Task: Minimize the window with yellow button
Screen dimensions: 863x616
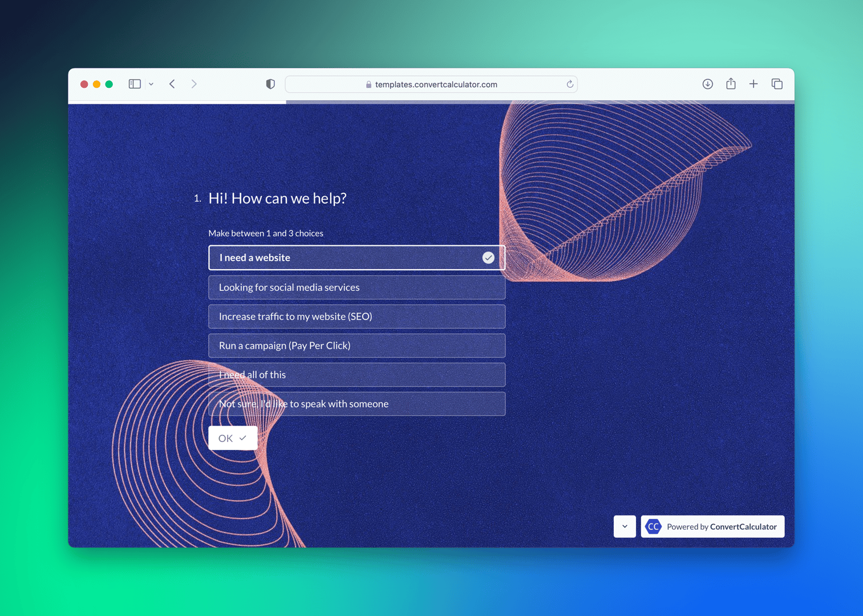Action: (x=96, y=84)
